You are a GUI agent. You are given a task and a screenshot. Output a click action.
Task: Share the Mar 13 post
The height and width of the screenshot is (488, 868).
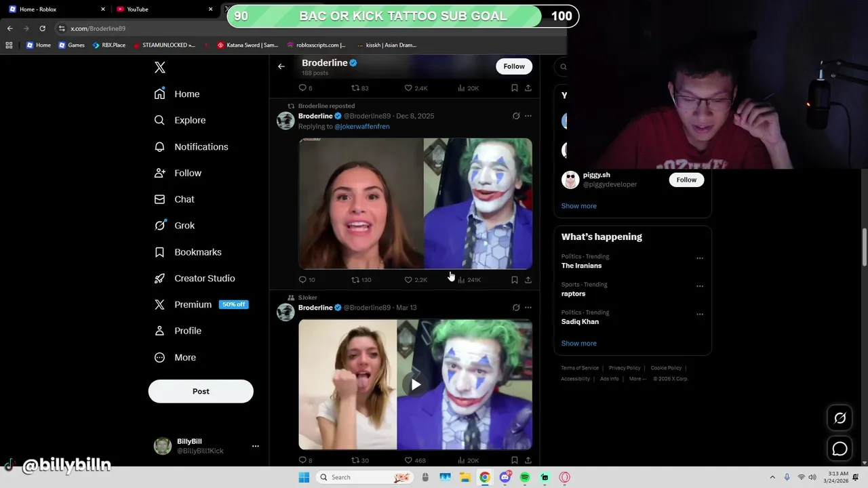click(528, 460)
